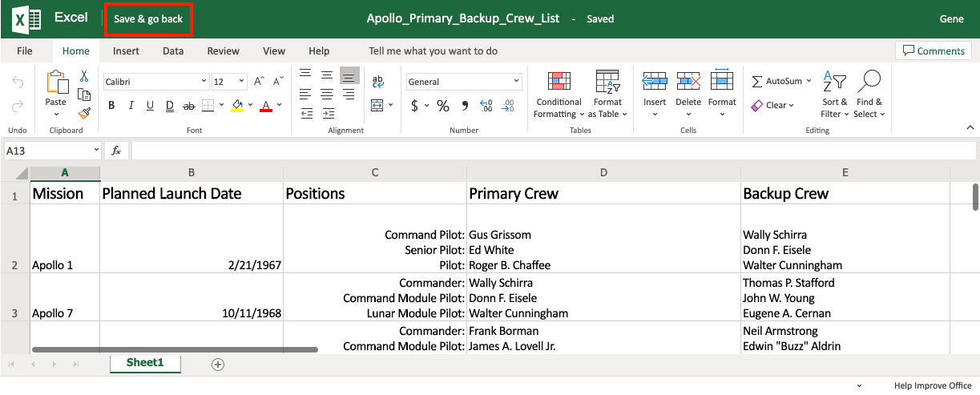The image size is (980, 395).
Task: Select the Format Painter brush
Action: coord(83,113)
